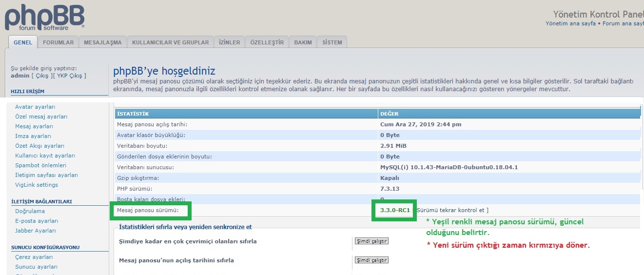The height and width of the screenshot is (275, 644).
Task: Select database size value 2.91 MiB
Action: coord(393,146)
